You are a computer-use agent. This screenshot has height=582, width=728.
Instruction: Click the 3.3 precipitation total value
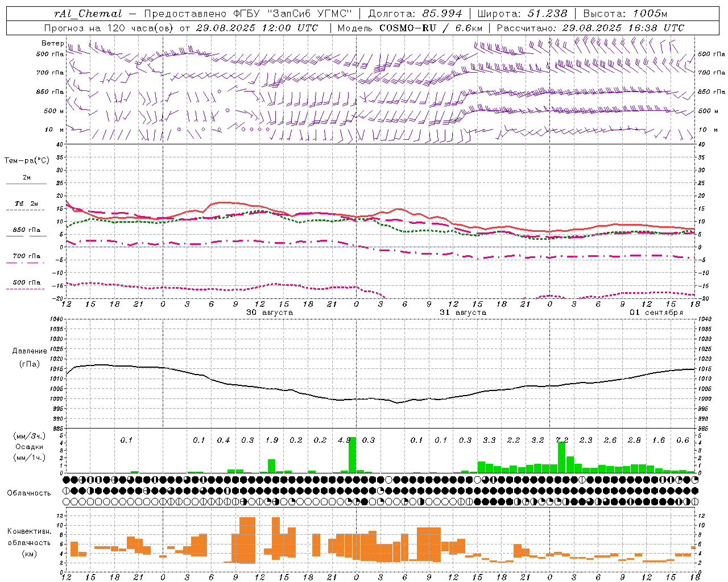tap(489, 440)
